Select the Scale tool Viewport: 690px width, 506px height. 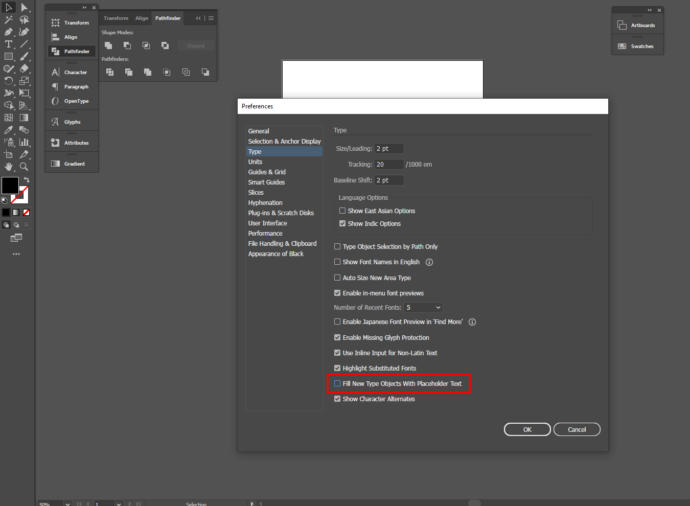[x=24, y=81]
